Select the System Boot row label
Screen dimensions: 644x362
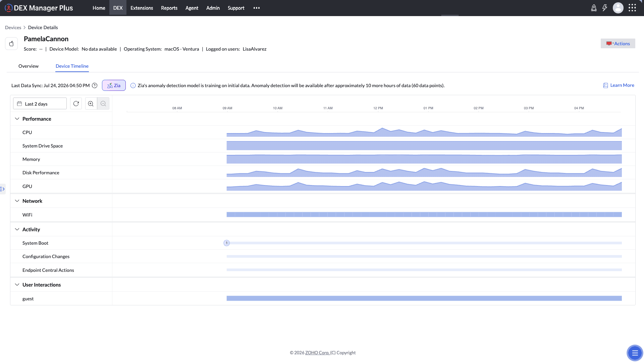[35, 243]
